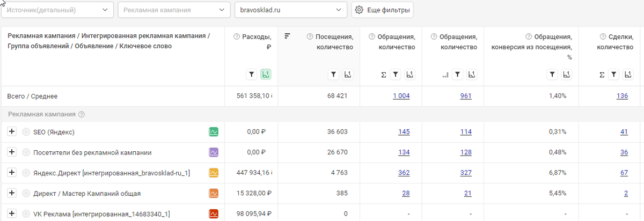644x221 pixels.
Task: Toggle chart icon in Посещения column
Action: pos(348,75)
